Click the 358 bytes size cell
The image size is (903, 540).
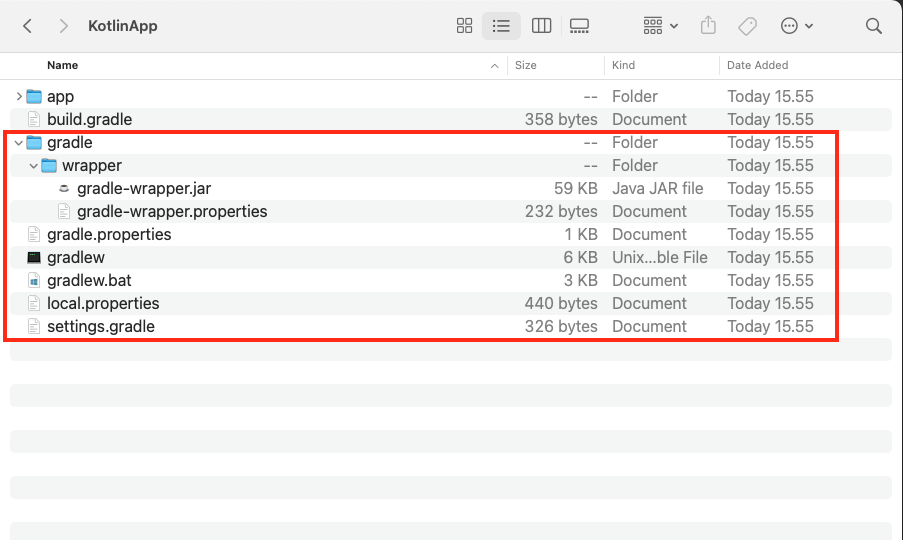561,119
